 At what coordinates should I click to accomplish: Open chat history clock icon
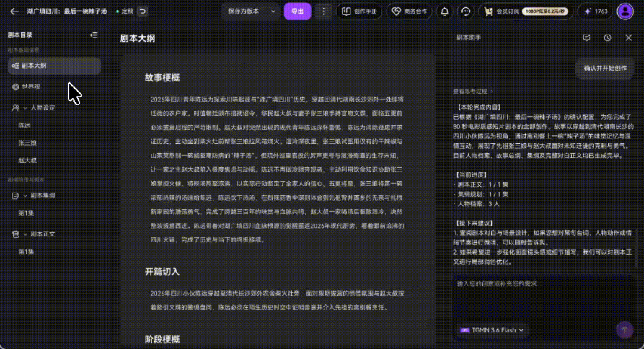click(x=608, y=38)
